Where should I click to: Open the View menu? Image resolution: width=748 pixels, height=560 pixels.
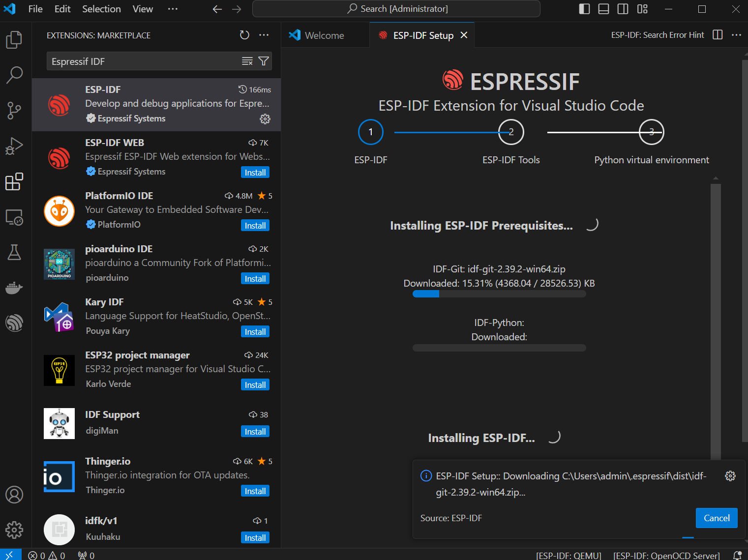143,9
